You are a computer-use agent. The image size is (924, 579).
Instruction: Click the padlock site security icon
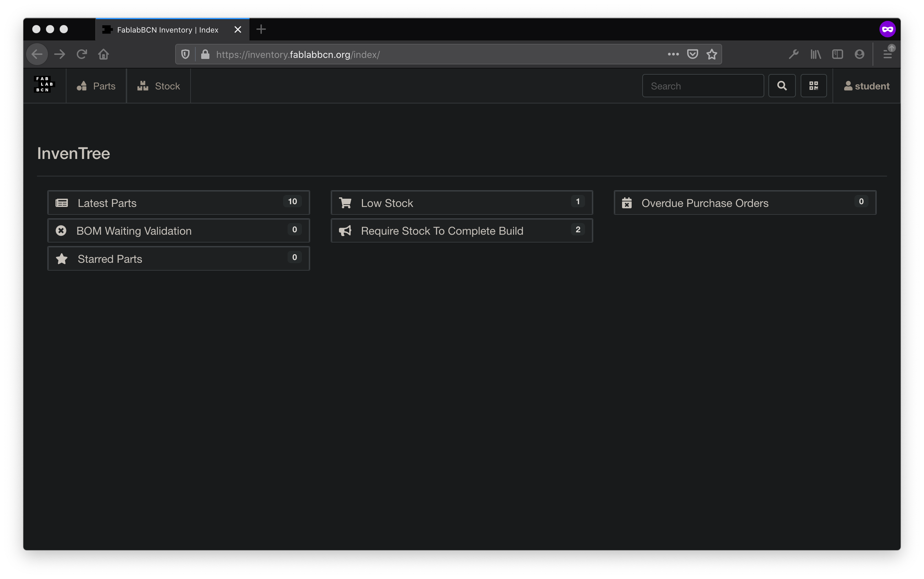pos(205,54)
